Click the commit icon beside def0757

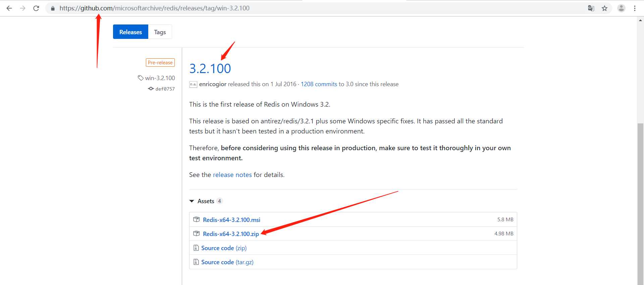click(x=151, y=89)
